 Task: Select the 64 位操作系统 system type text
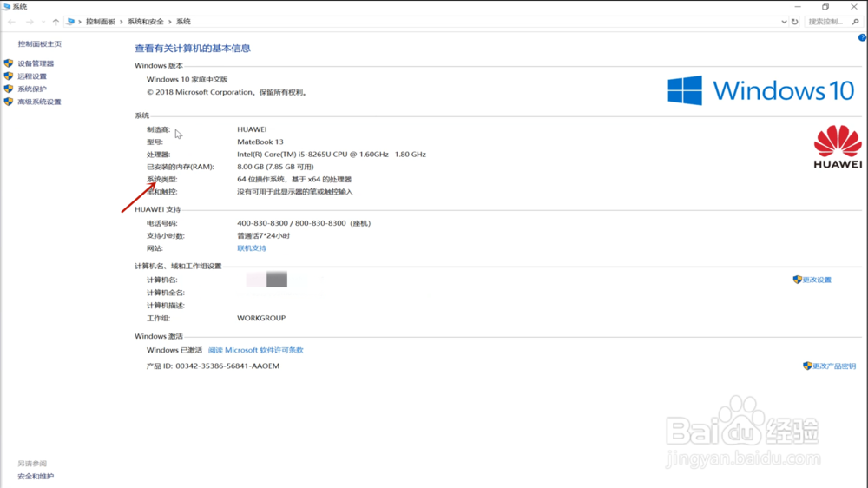294,180
